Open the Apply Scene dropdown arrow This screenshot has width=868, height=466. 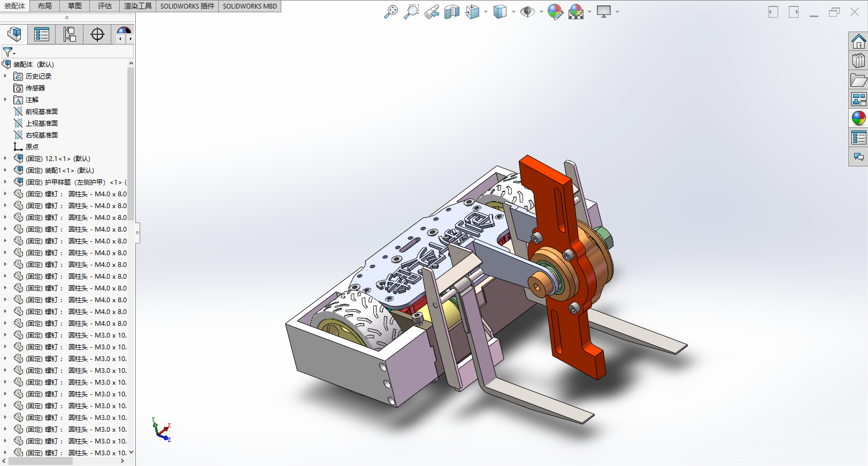point(589,12)
